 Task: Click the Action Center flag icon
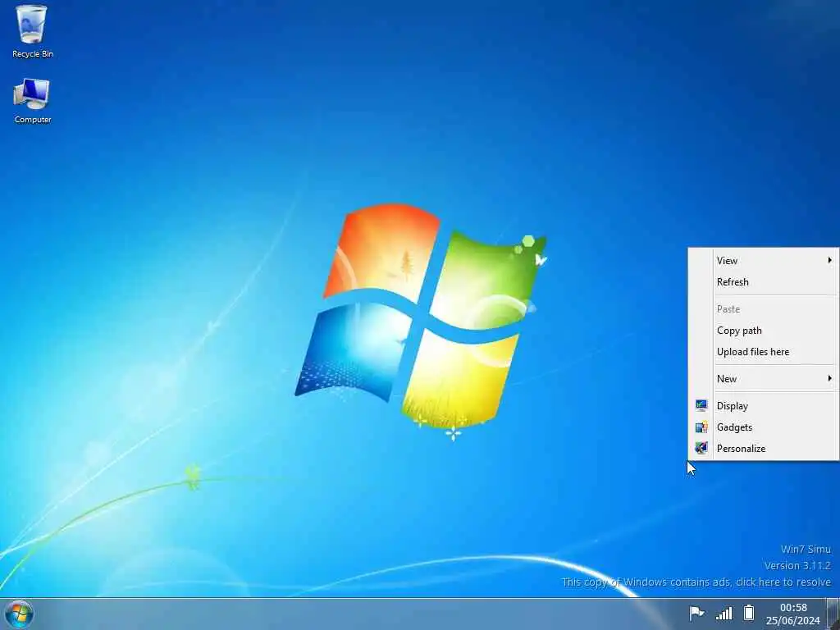point(696,612)
